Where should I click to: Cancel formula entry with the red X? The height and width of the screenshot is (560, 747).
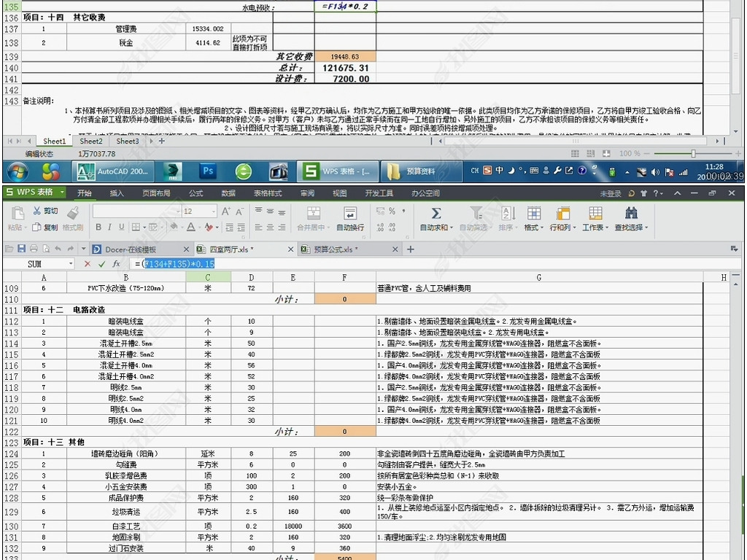click(x=87, y=264)
